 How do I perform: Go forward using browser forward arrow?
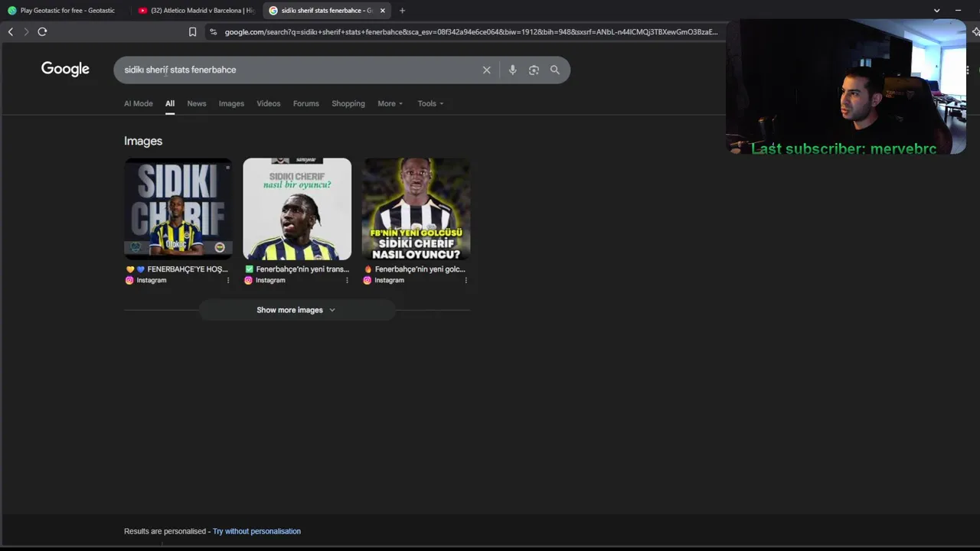26,31
